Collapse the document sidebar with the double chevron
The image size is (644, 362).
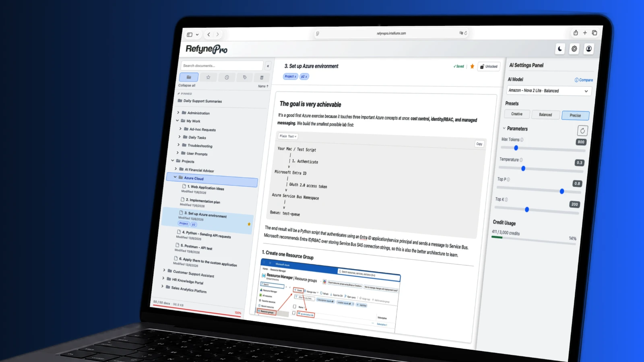tap(268, 66)
